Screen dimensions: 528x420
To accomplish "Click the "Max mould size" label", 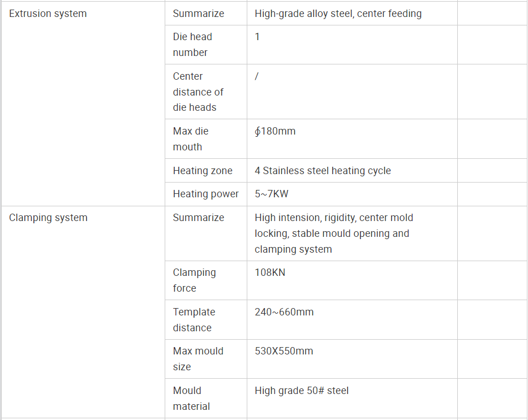I will tap(198, 359).
